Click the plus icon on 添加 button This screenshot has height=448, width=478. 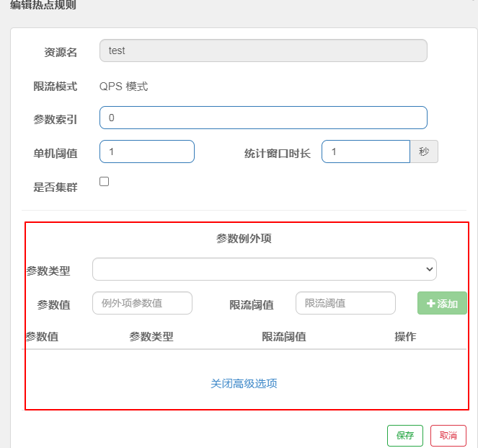431,304
